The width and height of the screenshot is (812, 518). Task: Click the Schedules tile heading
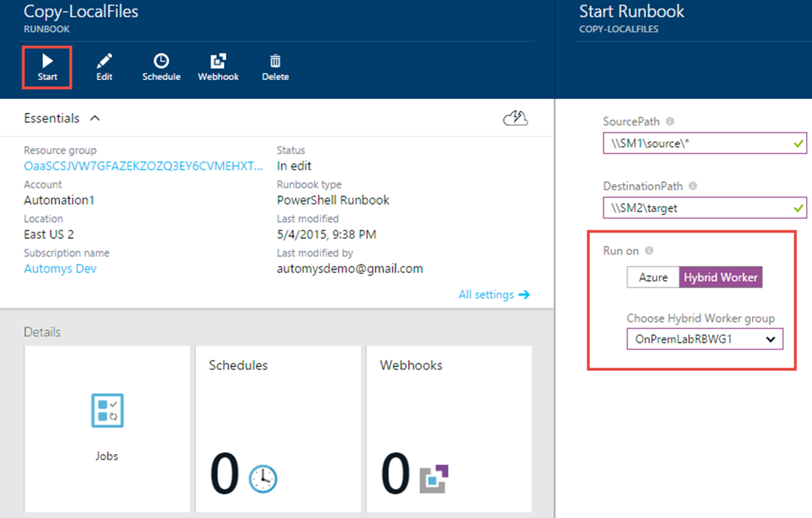pos(238,365)
